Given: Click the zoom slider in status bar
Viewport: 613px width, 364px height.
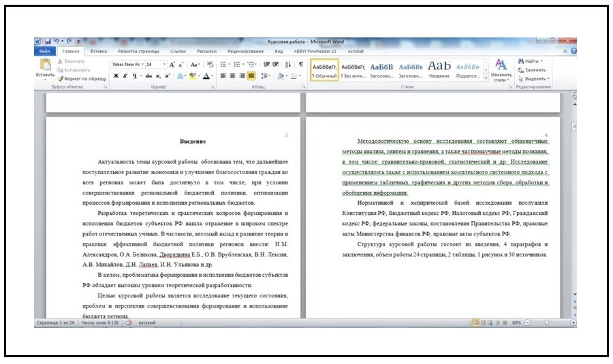Looking at the screenshot, I should pos(546,322).
